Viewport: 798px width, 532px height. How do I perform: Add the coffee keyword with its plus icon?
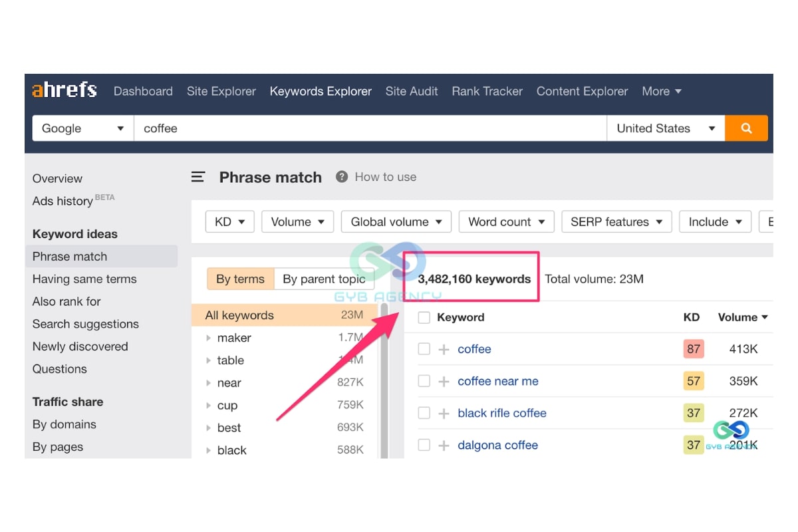coord(444,349)
